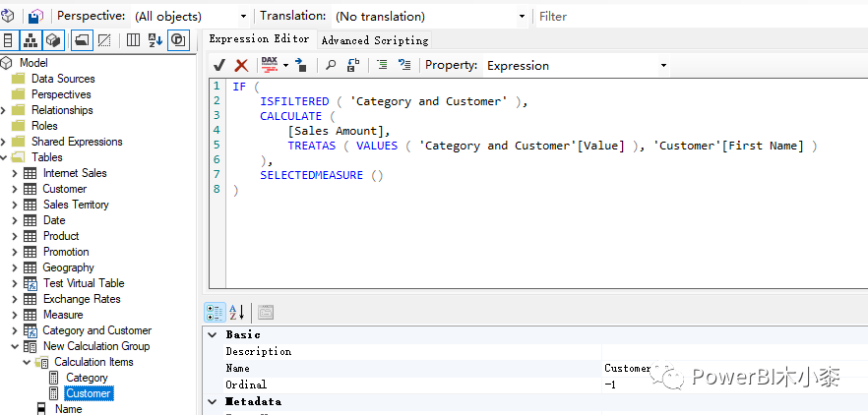This screenshot has width=868, height=415.
Task: Click the navigate-to-object arrow icon
Action: [x=300, y=65]
